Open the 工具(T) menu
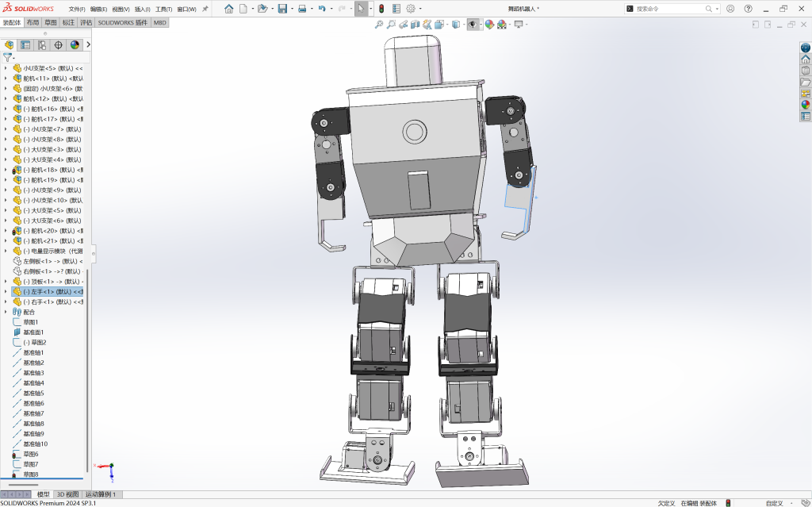Viewport: 812px width, 507px height. pos(163,10)
